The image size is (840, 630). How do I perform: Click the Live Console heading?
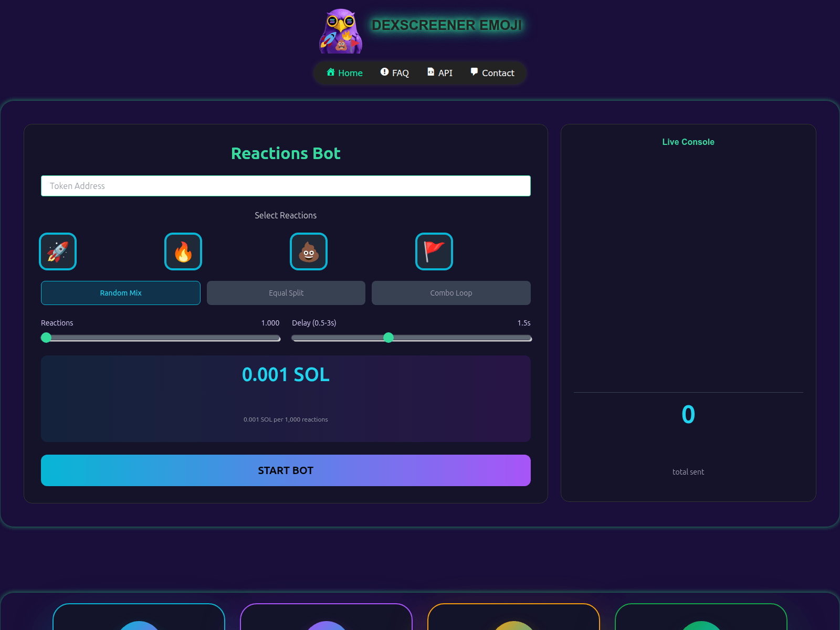point(688,142)
